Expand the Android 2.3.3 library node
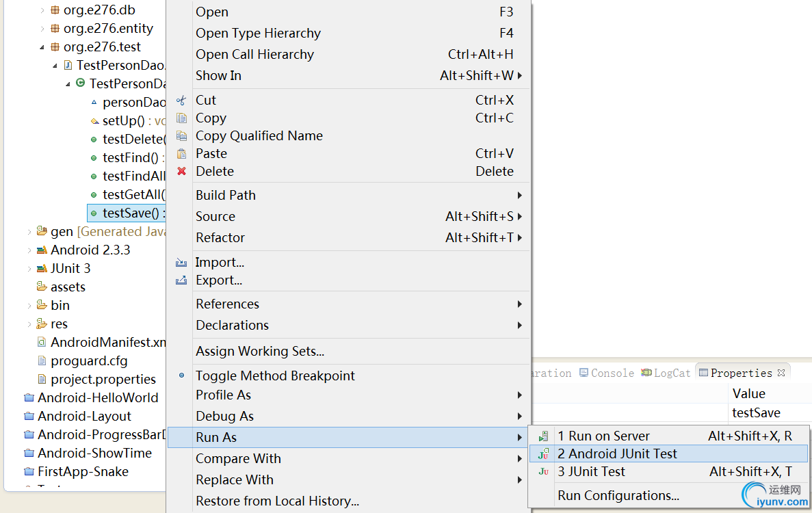 pos(29,250)
